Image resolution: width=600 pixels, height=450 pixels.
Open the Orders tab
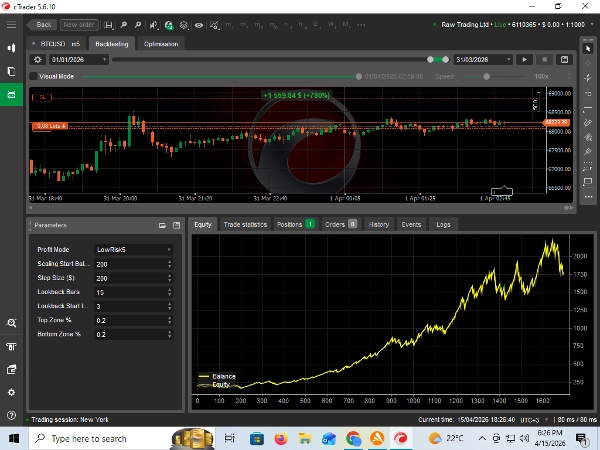click(341, 225)
